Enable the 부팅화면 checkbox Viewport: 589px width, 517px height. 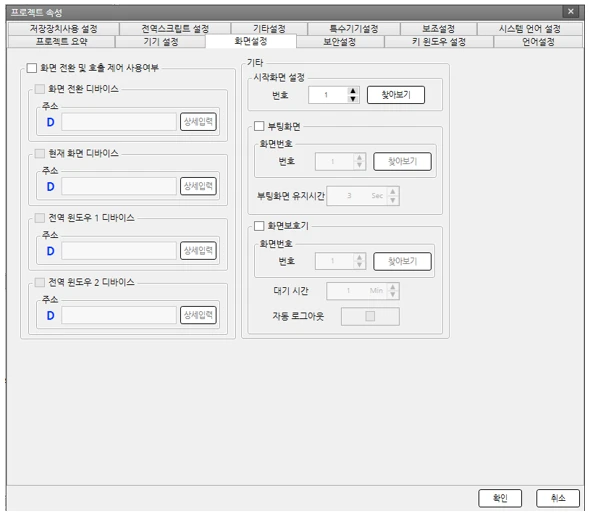coord(259,126)
